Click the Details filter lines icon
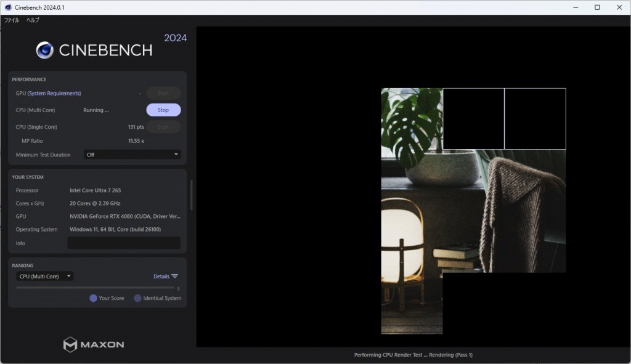 (175, 277)
